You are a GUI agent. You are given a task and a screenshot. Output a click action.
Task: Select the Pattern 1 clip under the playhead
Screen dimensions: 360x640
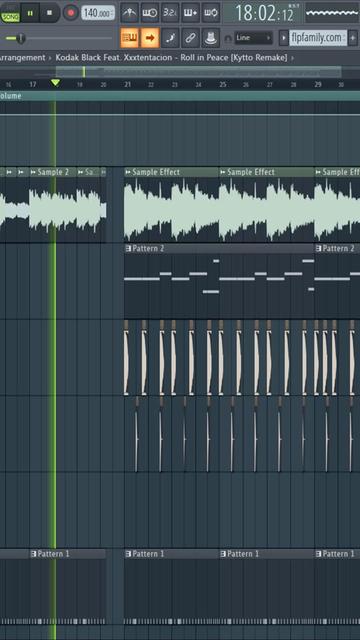(53, 554)
